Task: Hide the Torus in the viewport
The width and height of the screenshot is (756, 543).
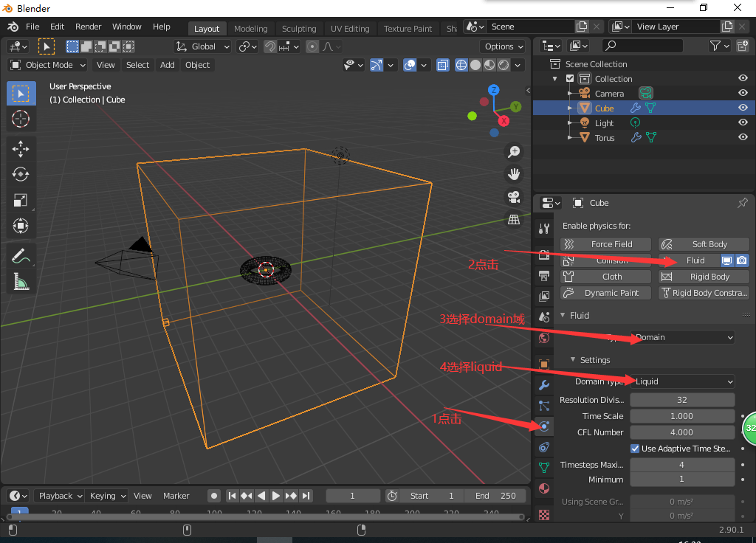Action: click(x=742, y=137)
